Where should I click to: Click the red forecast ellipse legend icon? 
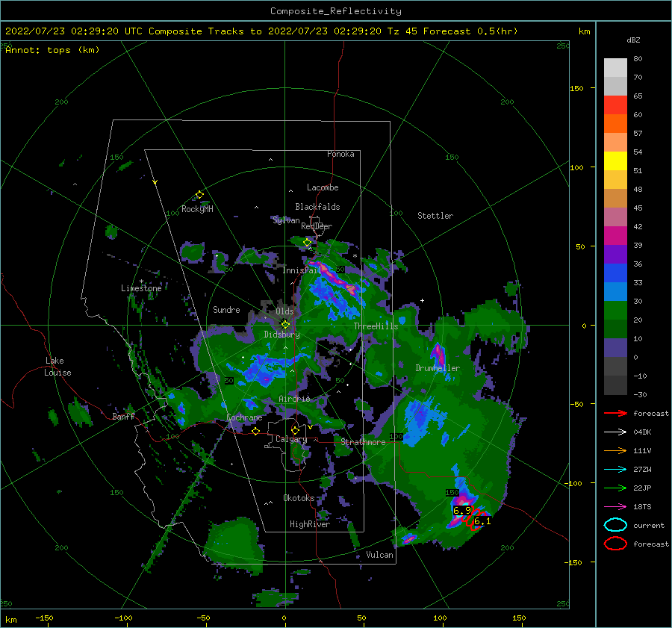615,544
